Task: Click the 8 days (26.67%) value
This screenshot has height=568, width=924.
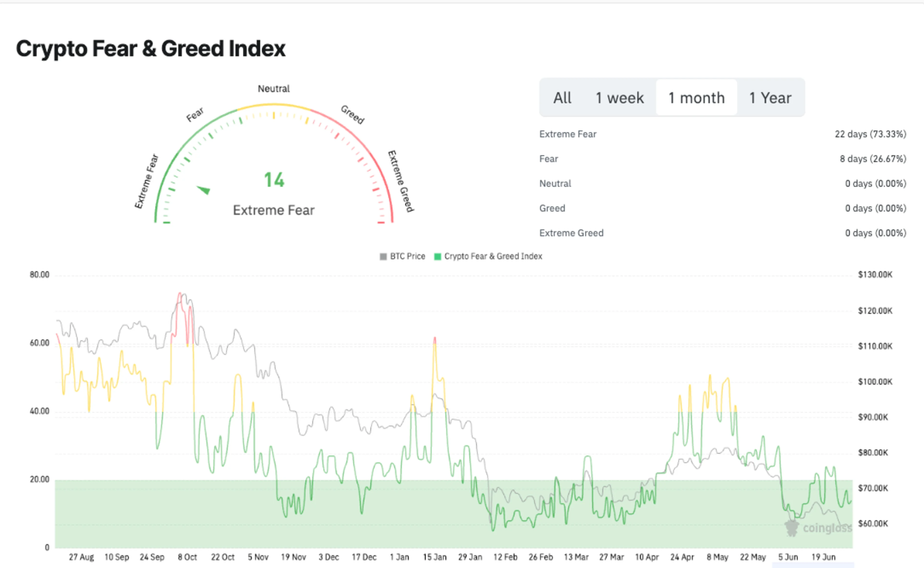Action: [x=873, y=159]
